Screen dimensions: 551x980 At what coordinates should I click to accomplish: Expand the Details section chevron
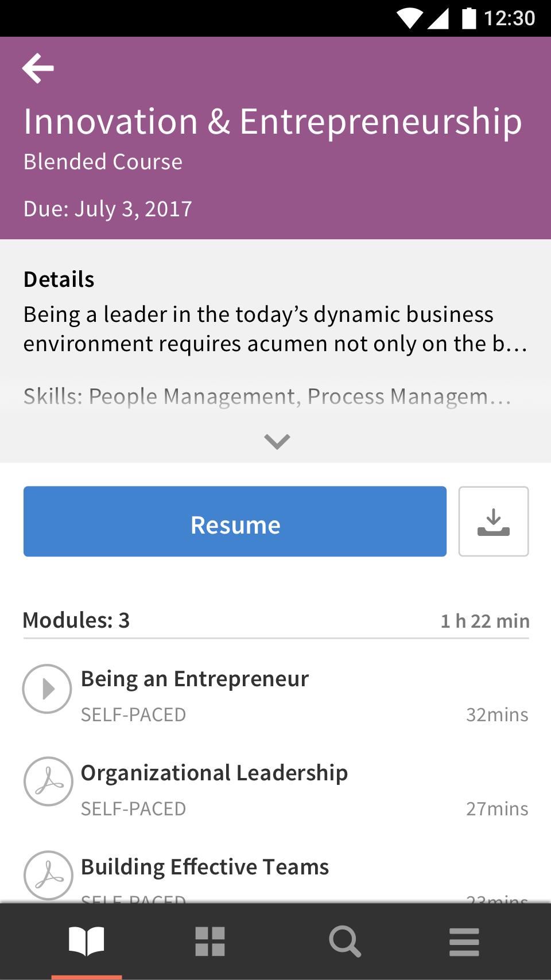point(277,441)
